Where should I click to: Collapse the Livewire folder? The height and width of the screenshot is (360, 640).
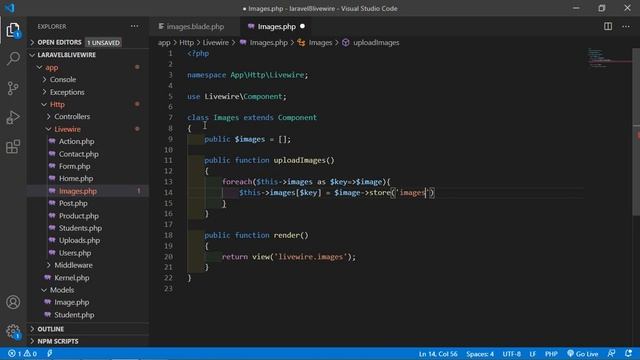[x=88, y=129]
